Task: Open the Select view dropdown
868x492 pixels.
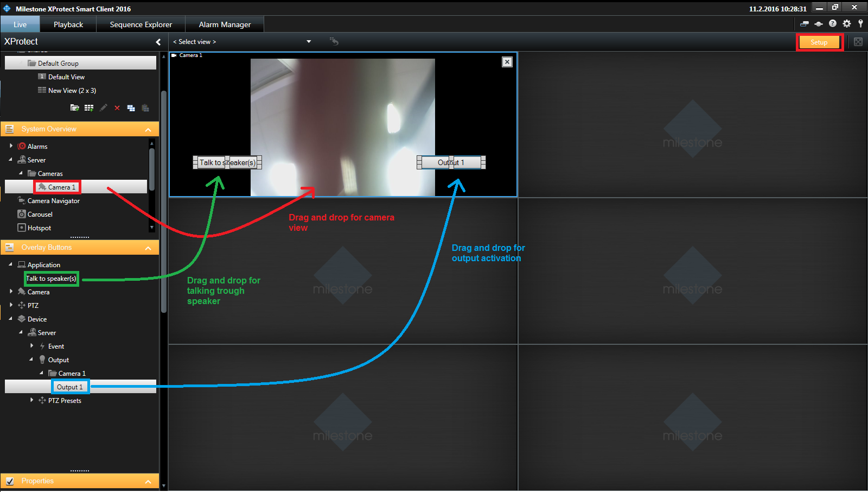Action: [x=309, y=42]
